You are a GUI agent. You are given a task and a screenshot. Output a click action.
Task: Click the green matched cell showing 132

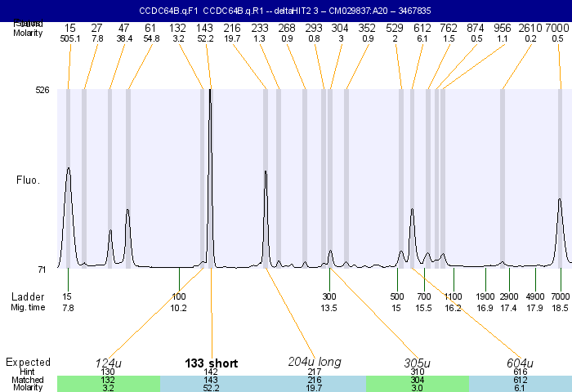pos(108,381)
